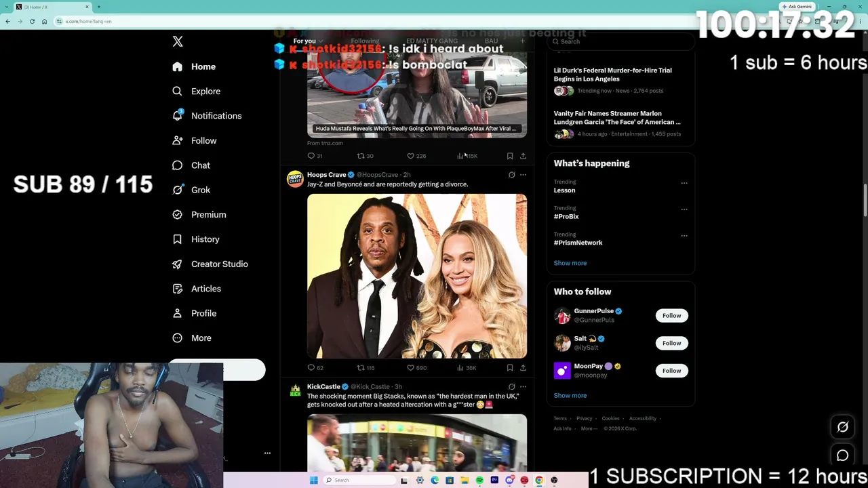
Task: Open the floating Grok button
Action: [843, 427]
